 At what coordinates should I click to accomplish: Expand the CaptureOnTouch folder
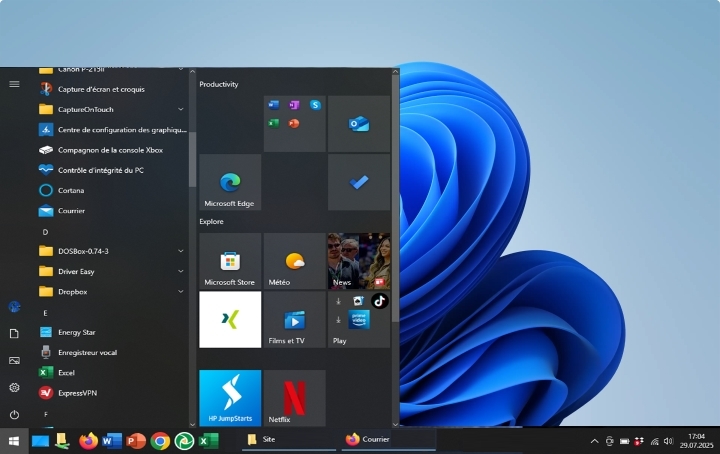(181, 109)
